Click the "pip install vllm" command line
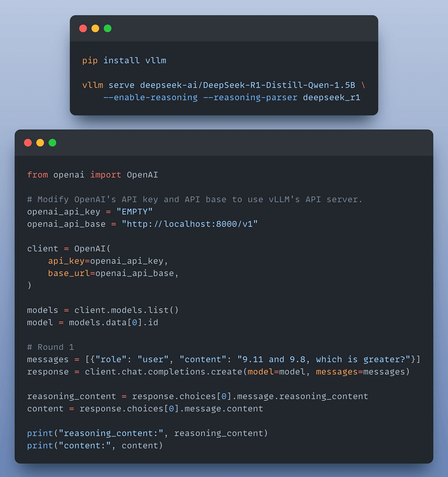Screen dimensions: 448x477 coord(124,61)
